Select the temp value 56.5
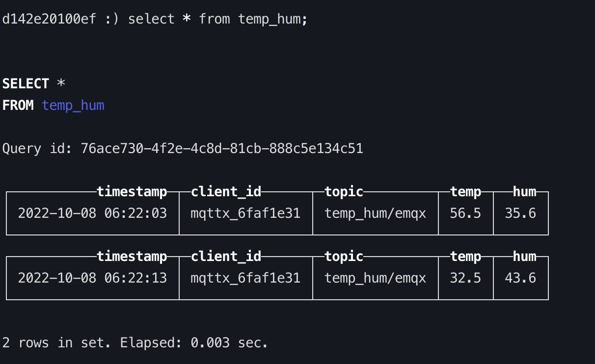595x364 pixels. point(465,213)
